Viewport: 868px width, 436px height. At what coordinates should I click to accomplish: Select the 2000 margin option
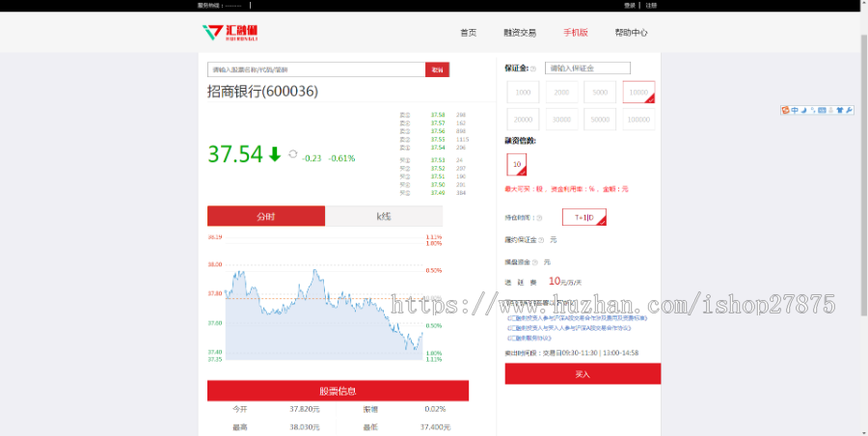tap(562, 92)
